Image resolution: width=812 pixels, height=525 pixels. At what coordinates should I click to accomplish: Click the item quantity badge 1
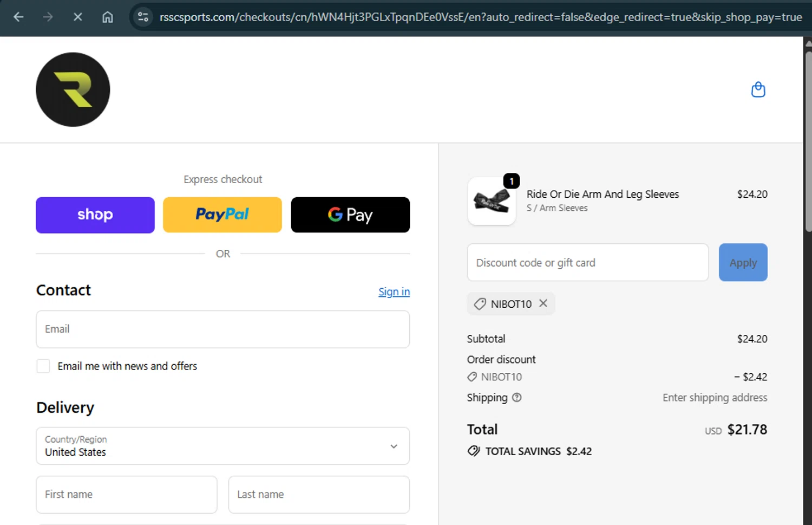(x=512, y=181)
